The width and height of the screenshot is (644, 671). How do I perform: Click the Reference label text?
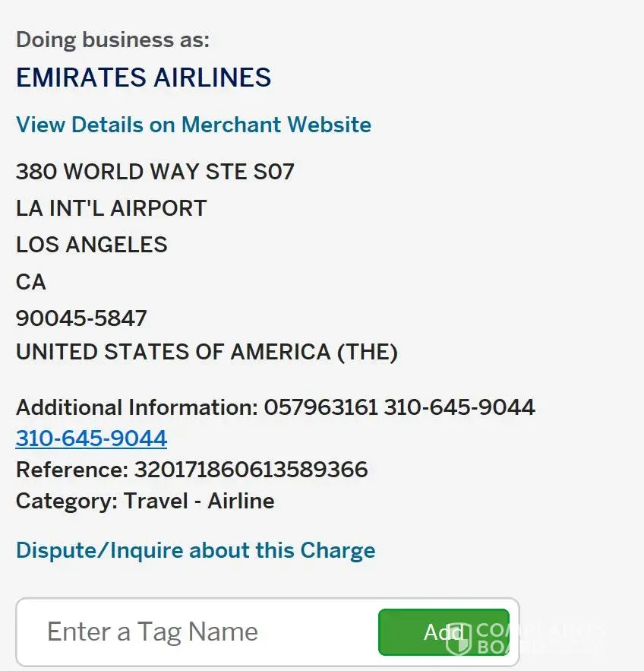(72, 470)
